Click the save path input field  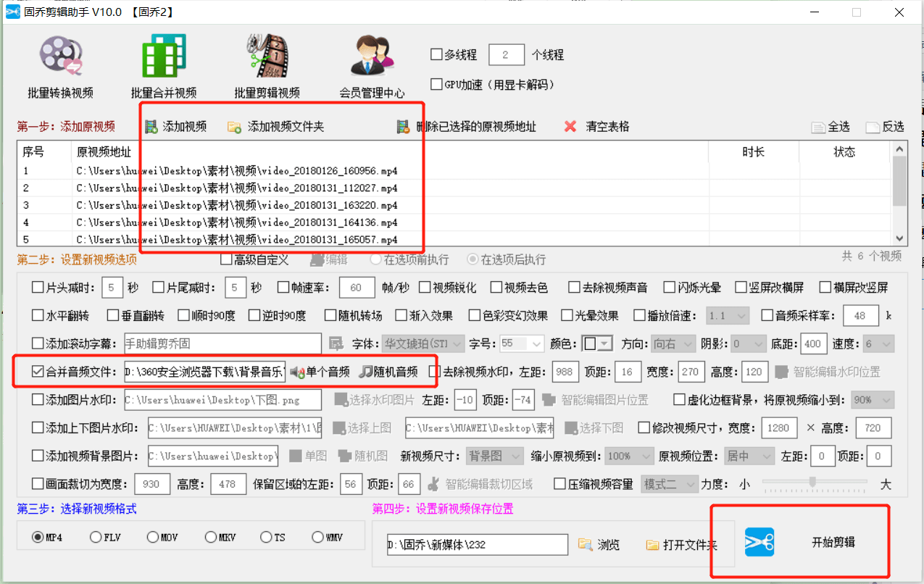pos(477,545)
